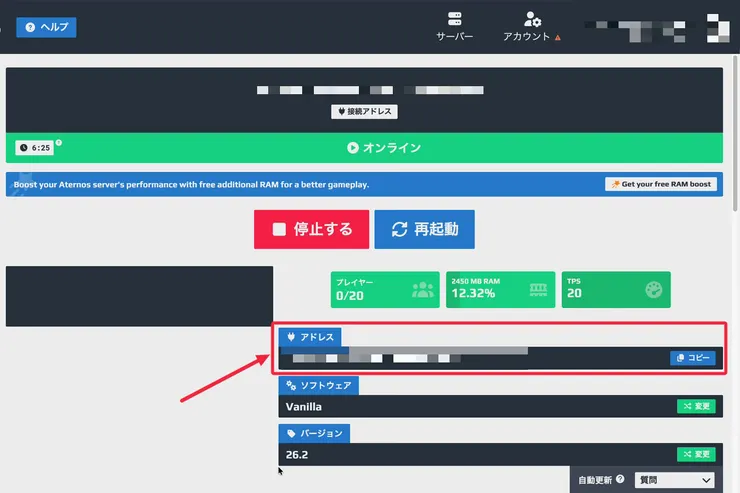Screen dimensions: 740x493
Task: Click the gears icon on ソフトウェア label
Action: tap(291, 385)
